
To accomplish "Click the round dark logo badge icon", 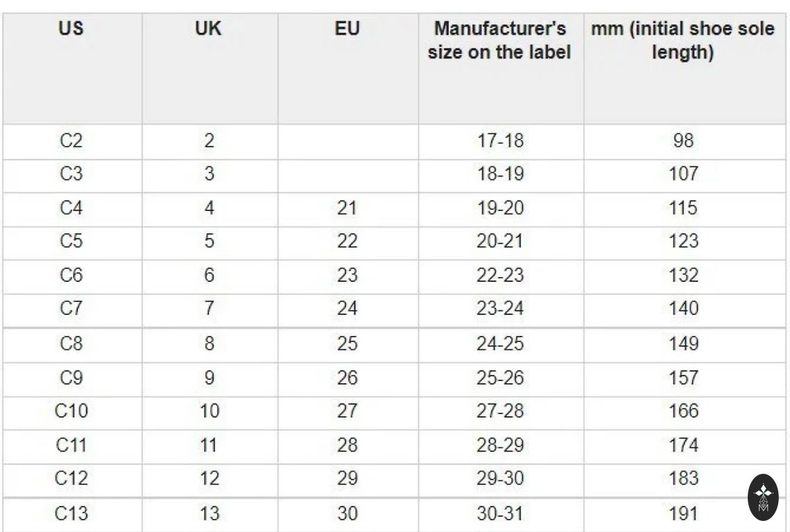I will click(x=763, y=497).
